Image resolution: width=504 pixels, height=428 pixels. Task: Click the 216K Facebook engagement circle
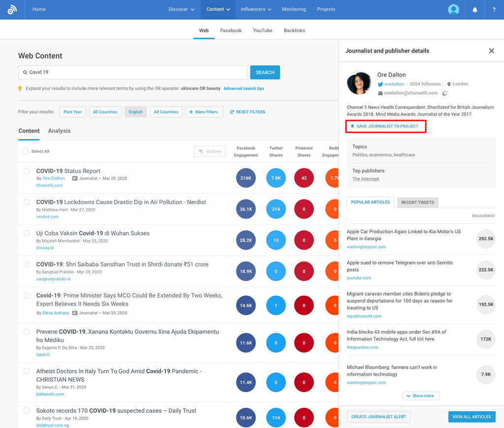246,178
